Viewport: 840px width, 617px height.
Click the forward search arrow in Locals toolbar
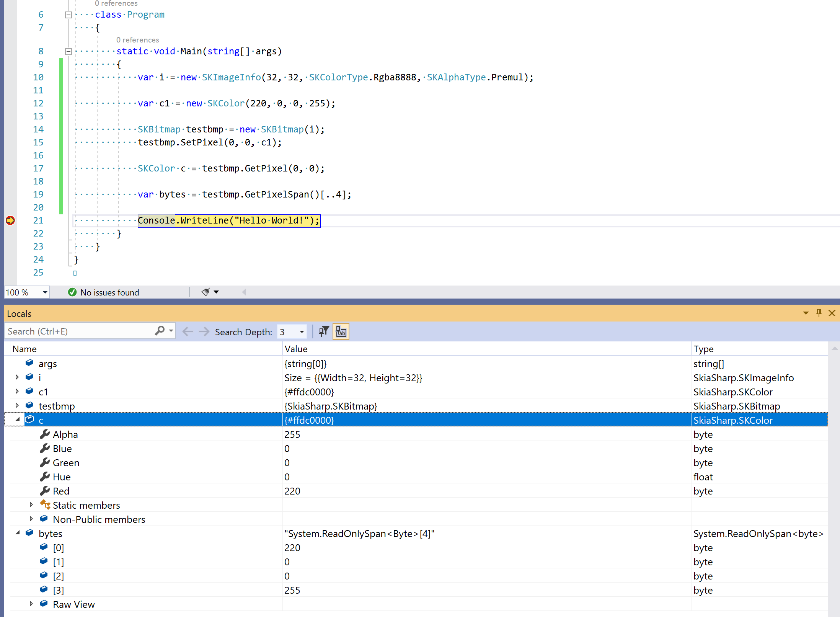pyautogui.click(x=203, y=331)
